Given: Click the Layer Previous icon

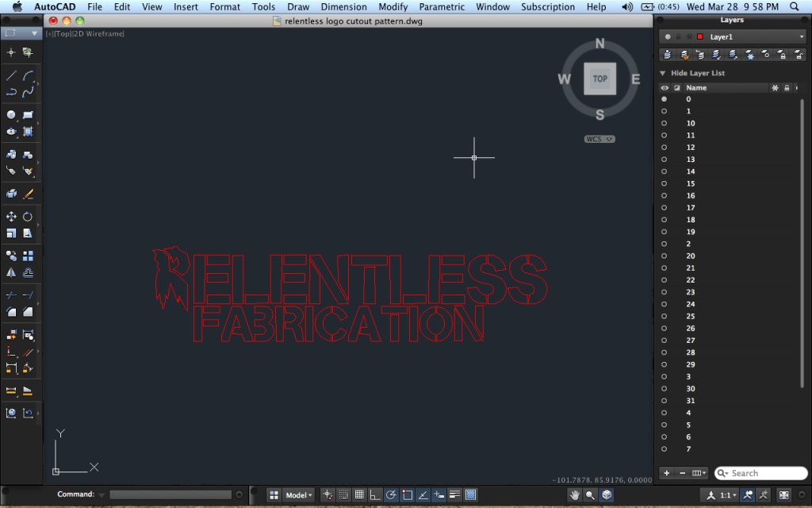Looking at the screenshot, I should click(x=700, y=55).
